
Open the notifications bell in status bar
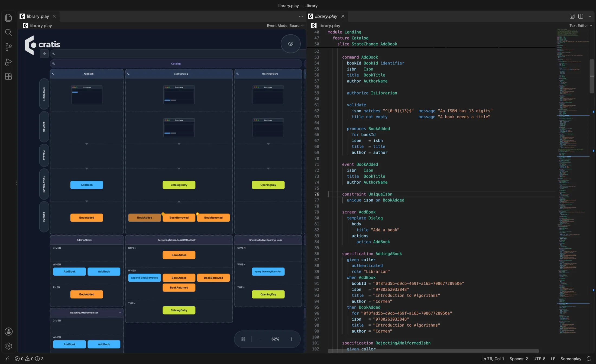[588, 359]
